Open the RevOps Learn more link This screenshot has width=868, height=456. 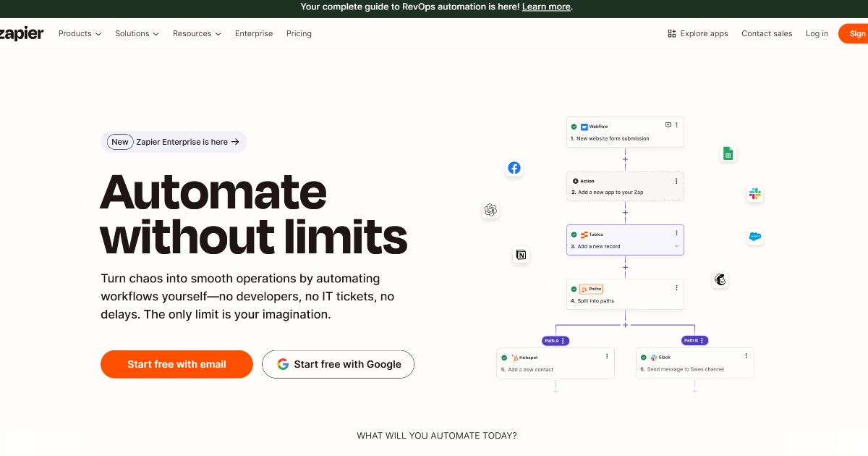[546, 7]
